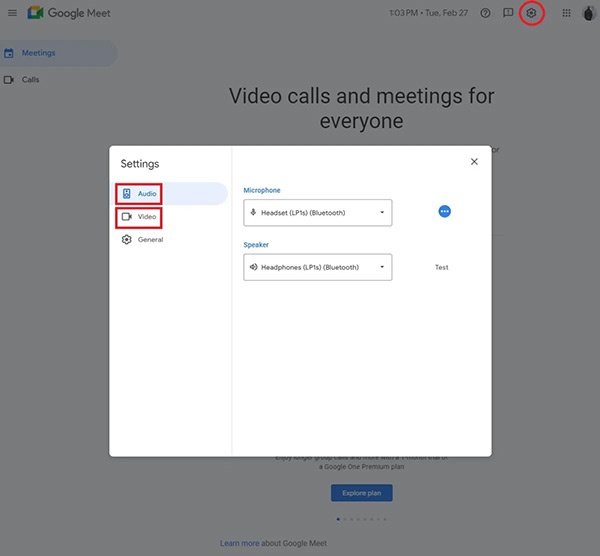This screenshot has height=556, width=600.
Task: Select Meetings in the left sidebar
Action: coord(38,53)
